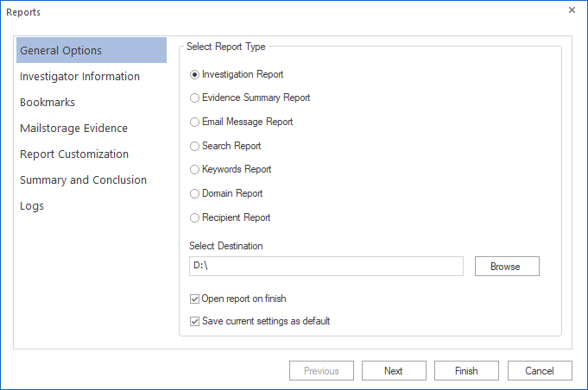Switch to Mailstorage Evidence section

point(74,129)
